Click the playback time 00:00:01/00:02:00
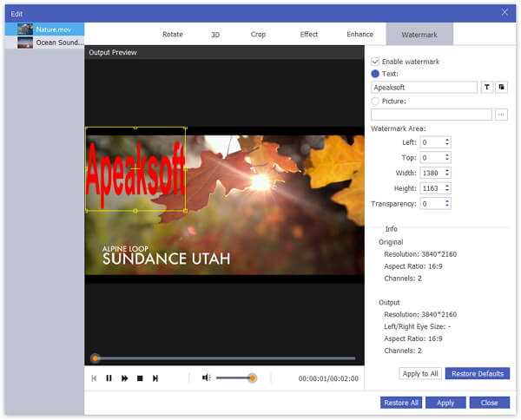The height and width of the screenshot is (420, 521). tap(328, 378)
